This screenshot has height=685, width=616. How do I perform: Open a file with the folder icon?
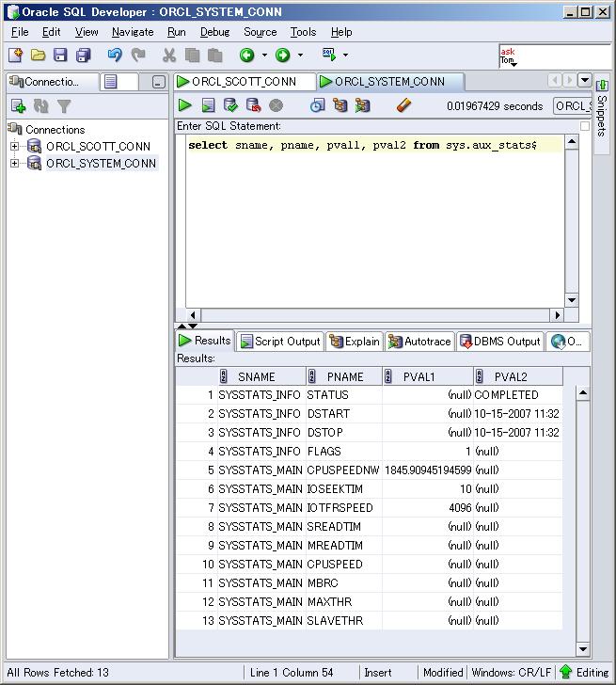click(x=38, y=55)
